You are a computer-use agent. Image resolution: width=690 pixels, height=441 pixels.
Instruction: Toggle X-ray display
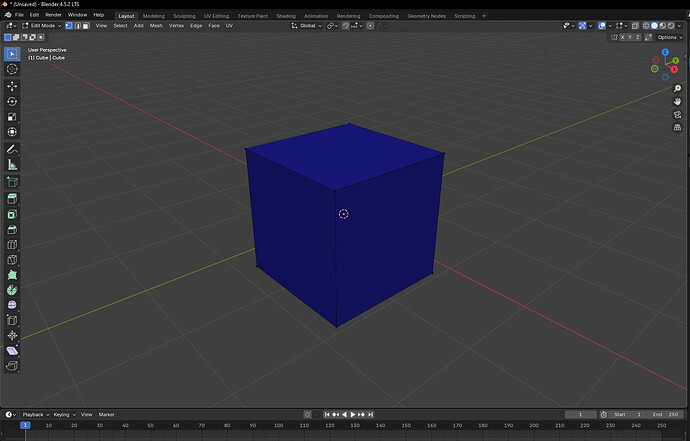point(635,26)
